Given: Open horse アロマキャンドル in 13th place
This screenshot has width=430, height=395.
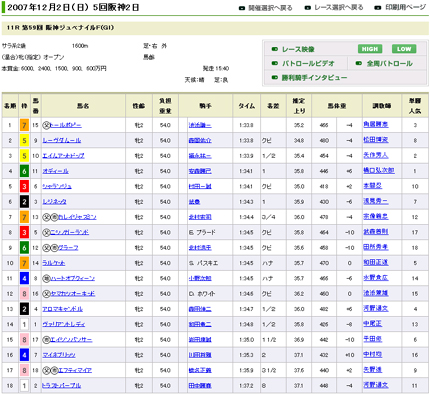Looking at the screenshot, I should (x=63, y=309).
